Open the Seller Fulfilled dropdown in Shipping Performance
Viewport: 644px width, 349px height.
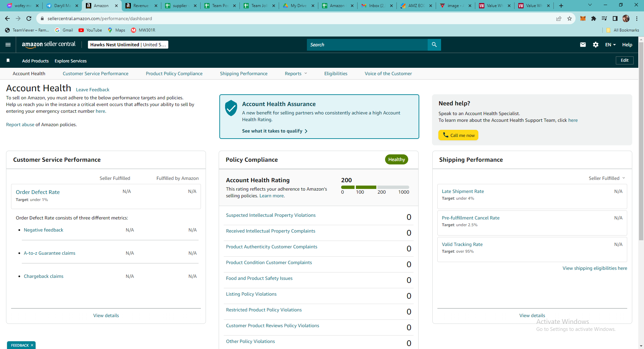tap(607, 178)
